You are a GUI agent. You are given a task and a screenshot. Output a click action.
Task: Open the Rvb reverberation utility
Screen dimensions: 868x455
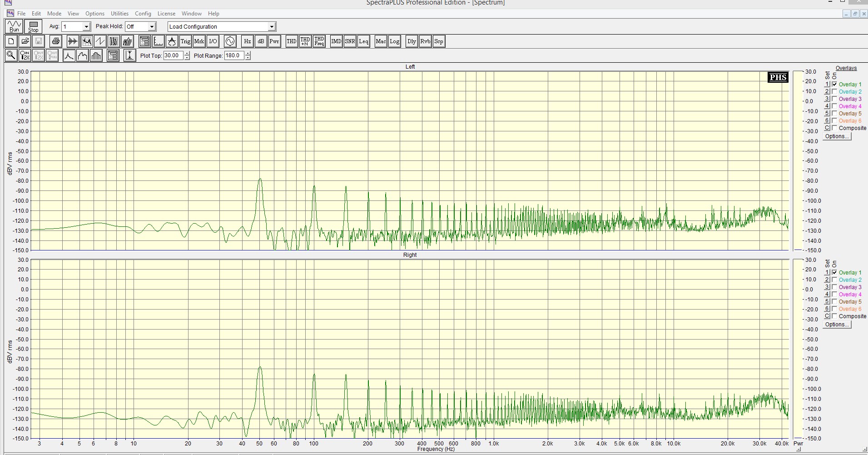(x=425, y=41)
